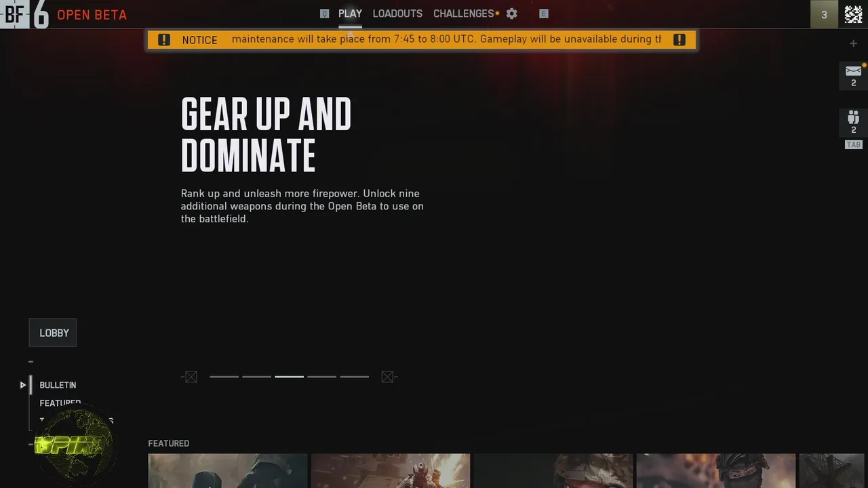This screenshot has width=868, height=488.
Task: Select the fourth carousel slide indicator
Action: 321,377
